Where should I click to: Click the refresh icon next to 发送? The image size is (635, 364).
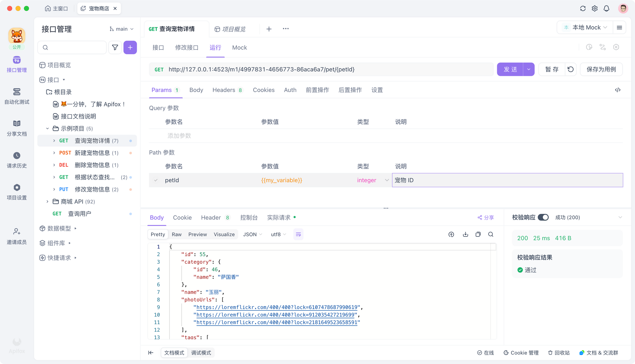[x=569, y=69]
